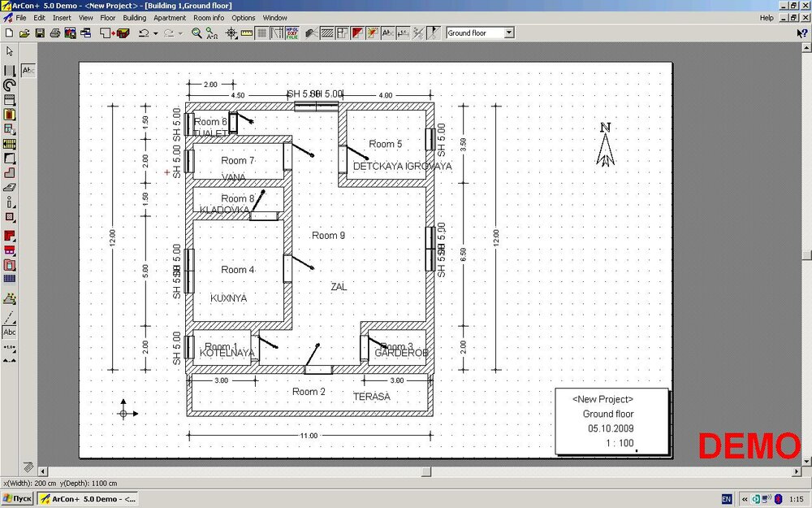This screenshot has width=812, height=508.
Task: Click the DETCKAYA IGROVAYA label
Action: (x=403, y=166)
